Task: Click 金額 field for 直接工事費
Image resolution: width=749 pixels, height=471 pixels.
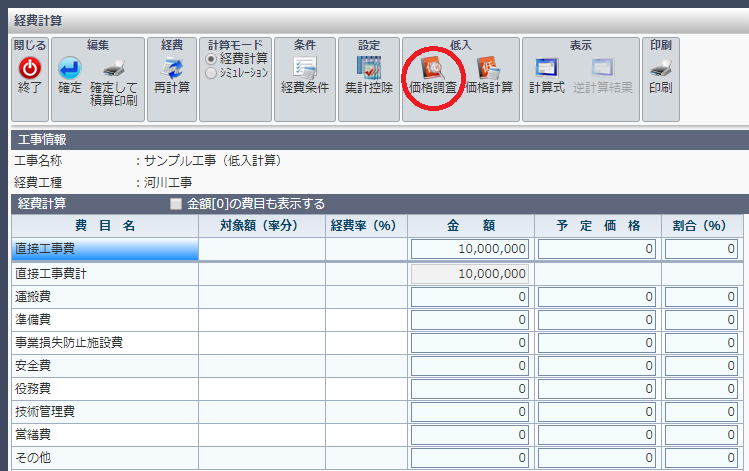Action: point(470,249)
